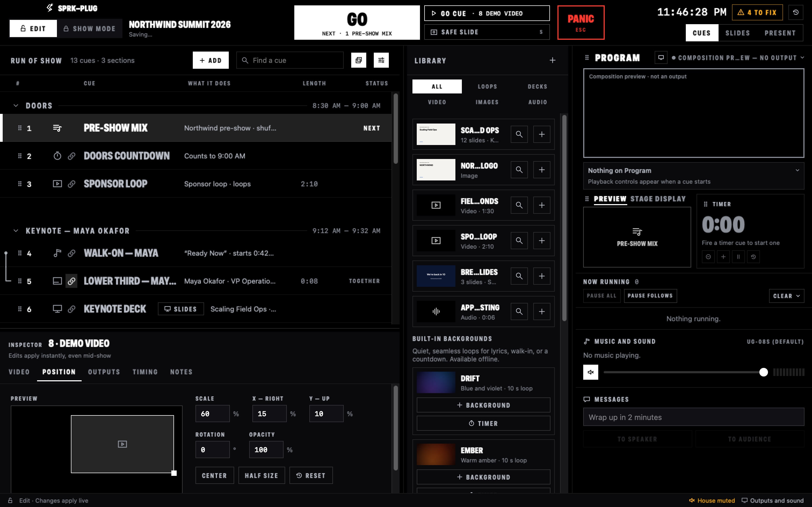Image resolution: width=812 pixels, height=507 pixels.
Task: Open inspector Video tab
Action: (x=19, y=372)
